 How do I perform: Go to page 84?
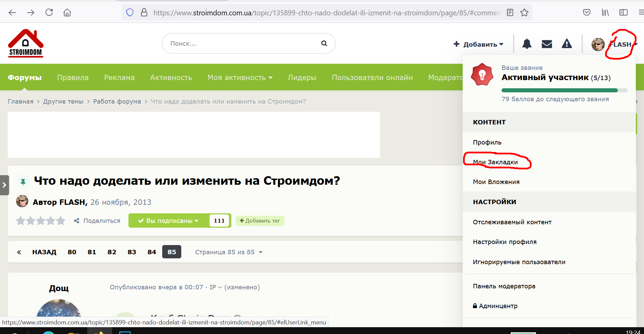pyautogui.click(x=152, y=252)
